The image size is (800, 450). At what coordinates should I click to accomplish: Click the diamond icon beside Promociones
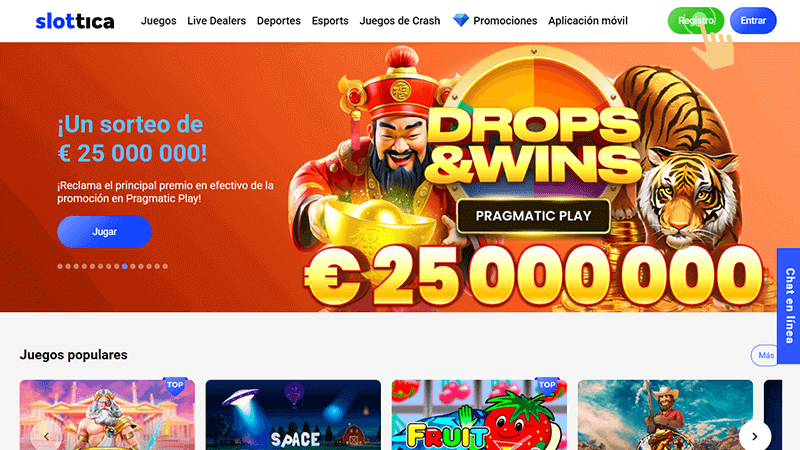[461, 20]
